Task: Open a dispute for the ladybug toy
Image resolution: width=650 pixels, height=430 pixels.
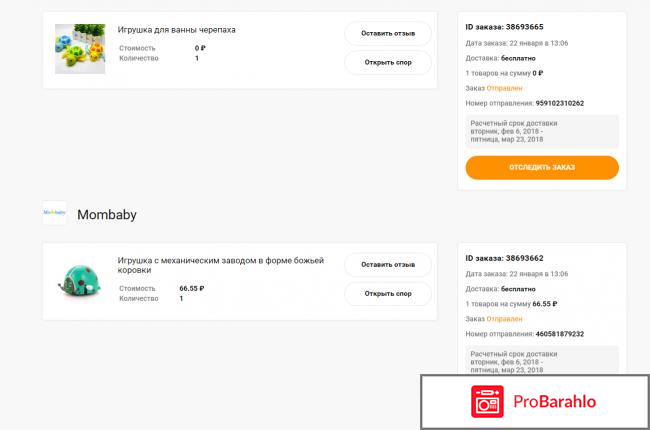Action: click(x=388, y=294)
